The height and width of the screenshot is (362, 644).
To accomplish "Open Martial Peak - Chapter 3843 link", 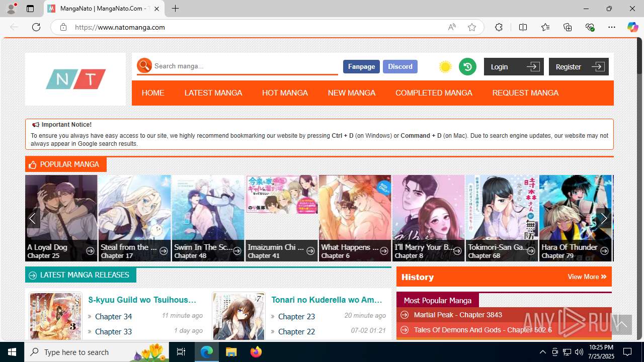I will coord(458,315).
